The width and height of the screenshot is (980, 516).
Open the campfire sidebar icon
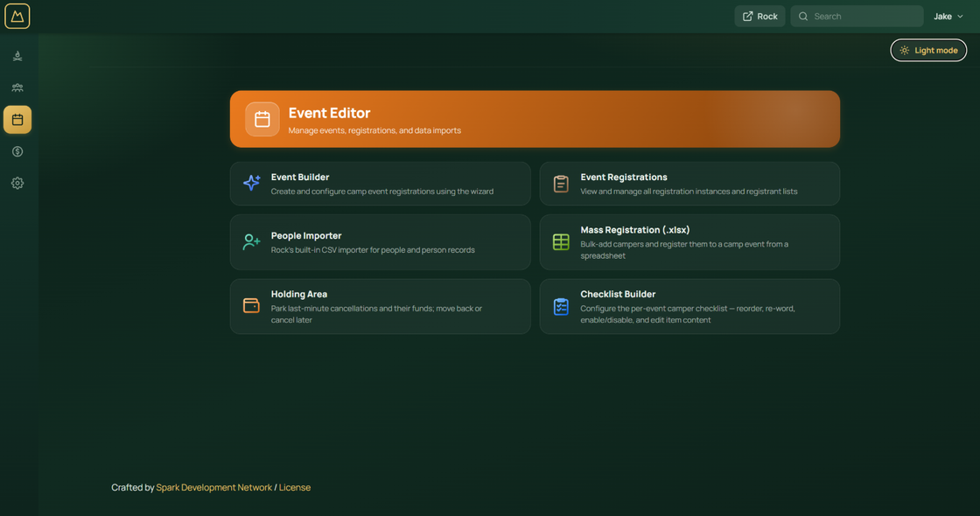click(x=17, y=56)
